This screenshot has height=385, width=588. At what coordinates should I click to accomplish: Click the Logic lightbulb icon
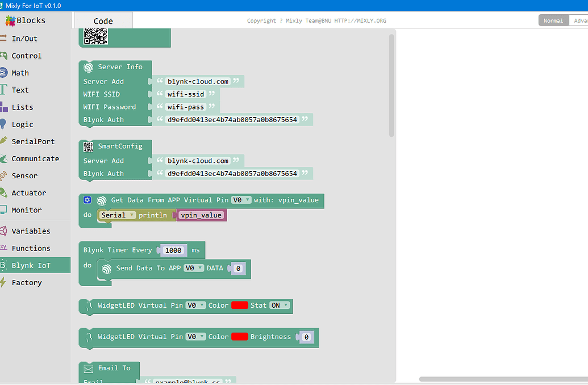click(x=3, y=124)
